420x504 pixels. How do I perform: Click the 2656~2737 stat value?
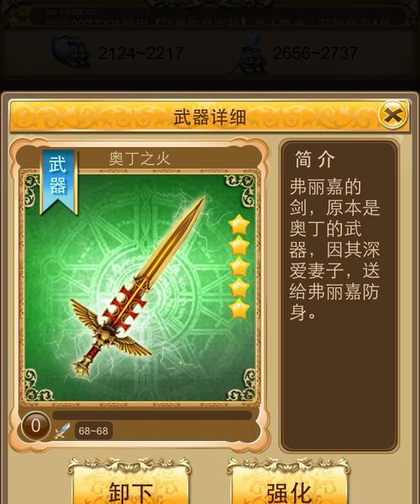315,54
